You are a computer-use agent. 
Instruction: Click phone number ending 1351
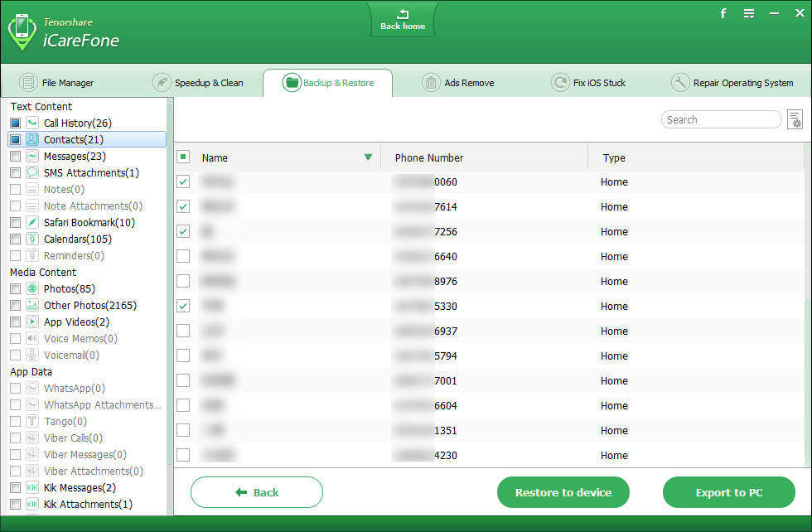click(426, 430)
